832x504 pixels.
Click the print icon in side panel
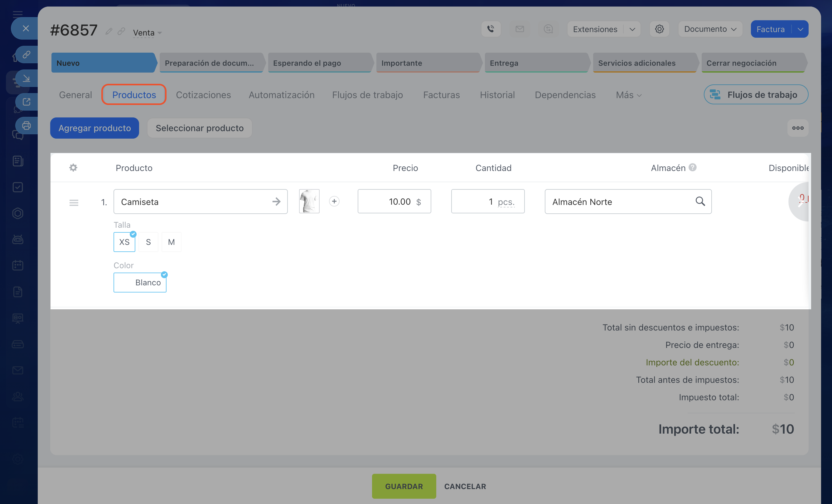[26, 126]
